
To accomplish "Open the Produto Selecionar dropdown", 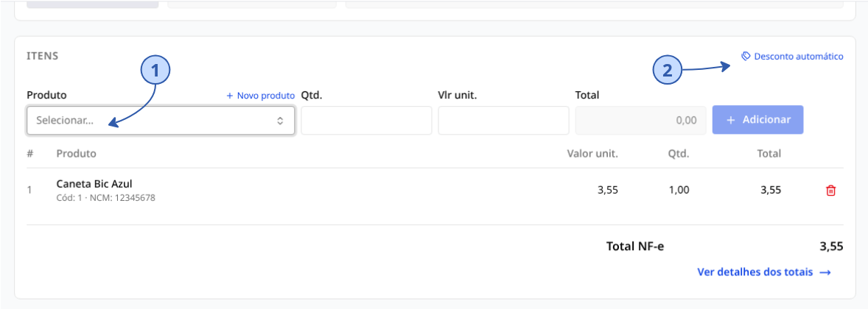I will point(161,121).
